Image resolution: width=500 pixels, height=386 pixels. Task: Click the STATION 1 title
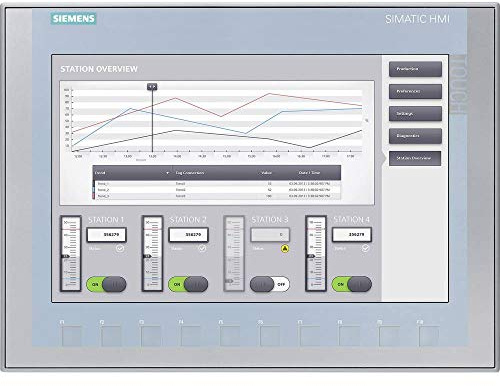106,220
